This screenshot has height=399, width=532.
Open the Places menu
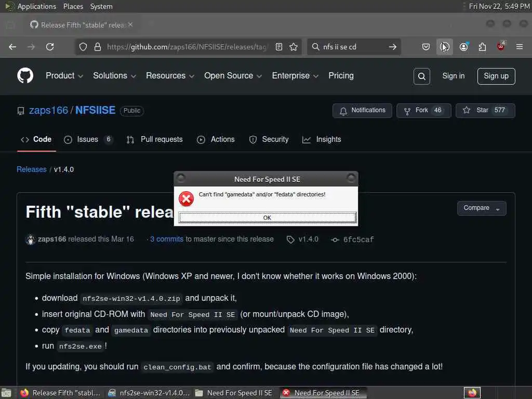click(73, 6)
